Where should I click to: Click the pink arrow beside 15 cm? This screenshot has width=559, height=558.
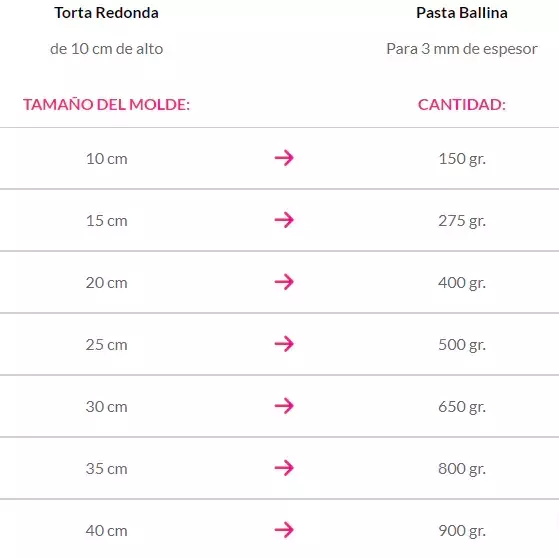[284, 220]
